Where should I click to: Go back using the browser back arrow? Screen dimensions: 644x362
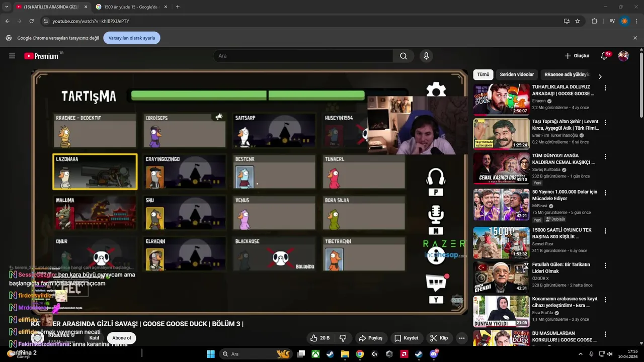pyautogui.click(x=7, y=21)
